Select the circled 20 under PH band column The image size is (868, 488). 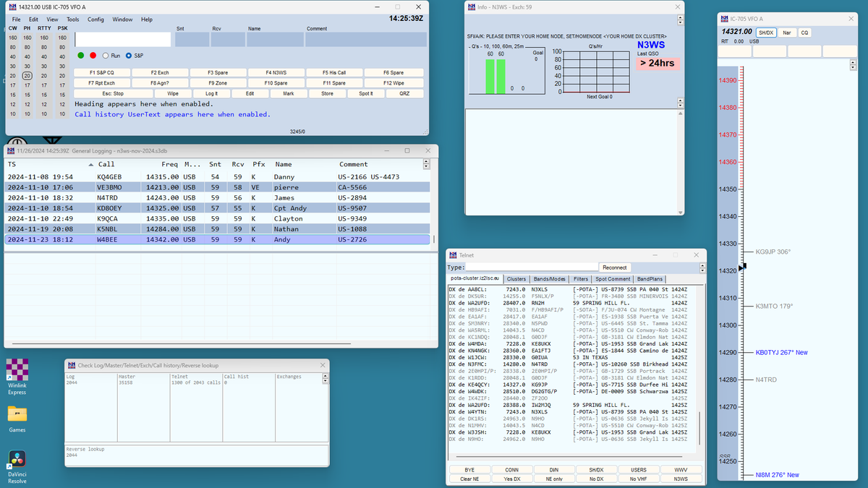point(27,75)
